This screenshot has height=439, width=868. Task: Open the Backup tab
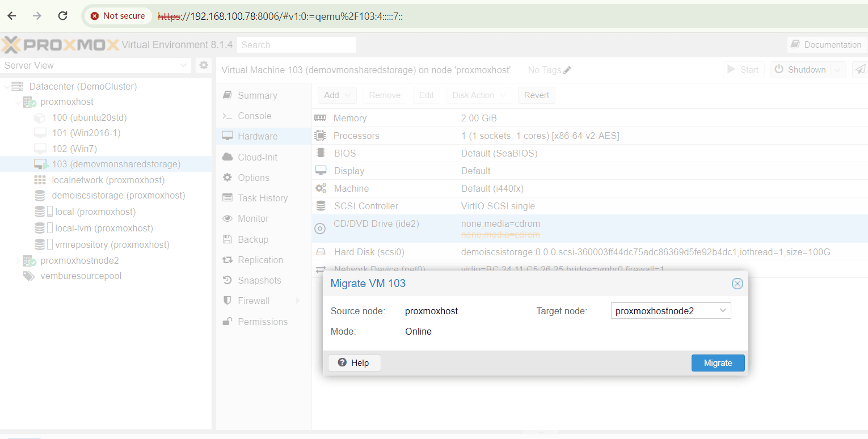264,239
